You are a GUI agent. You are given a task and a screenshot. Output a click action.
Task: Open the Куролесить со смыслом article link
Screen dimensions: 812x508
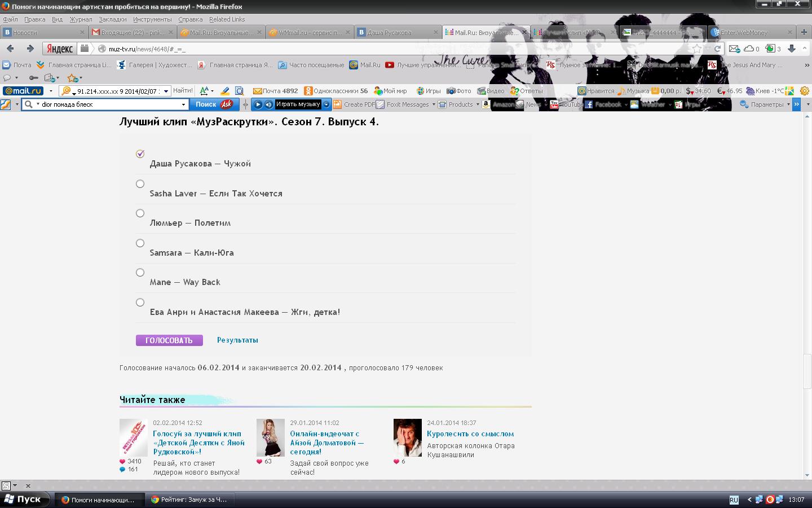coord(470,433)
